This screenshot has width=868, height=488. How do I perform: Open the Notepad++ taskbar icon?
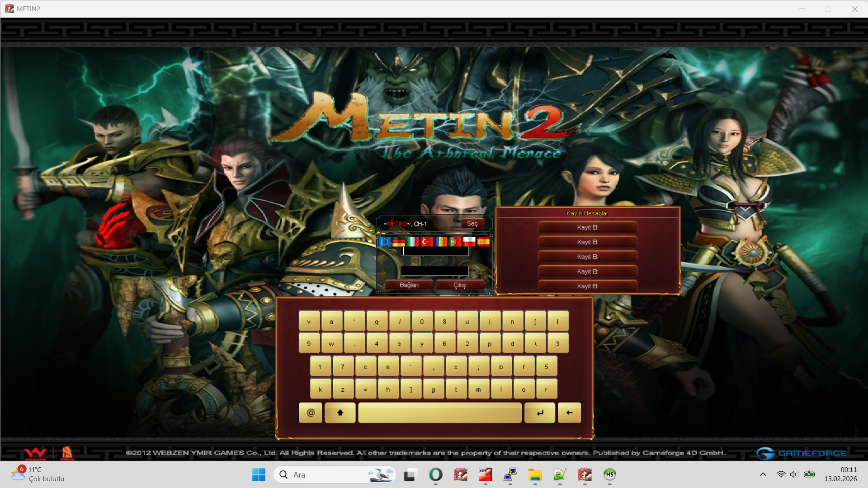pos(560,474)
